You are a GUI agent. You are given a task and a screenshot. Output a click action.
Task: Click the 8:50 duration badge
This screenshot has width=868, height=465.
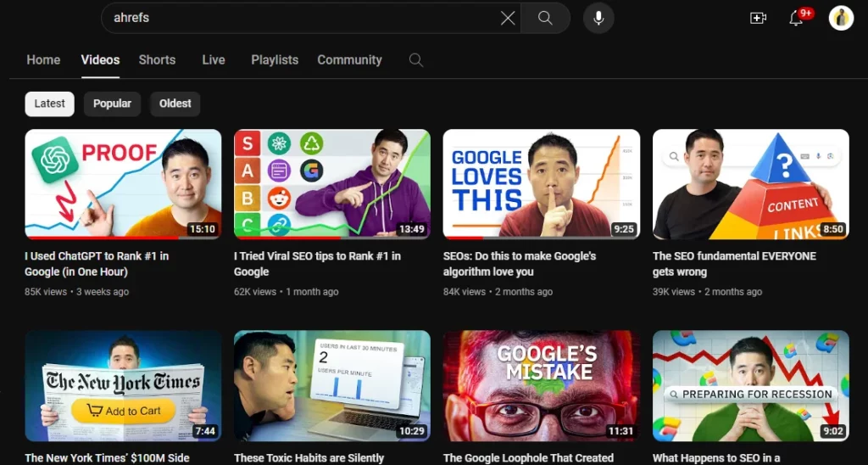[832, 228]
